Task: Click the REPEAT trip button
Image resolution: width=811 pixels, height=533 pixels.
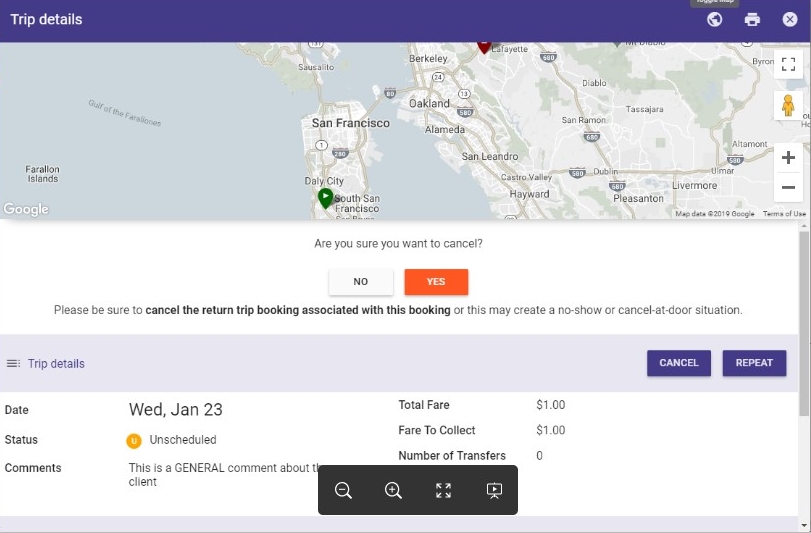Action: point(754,363)
